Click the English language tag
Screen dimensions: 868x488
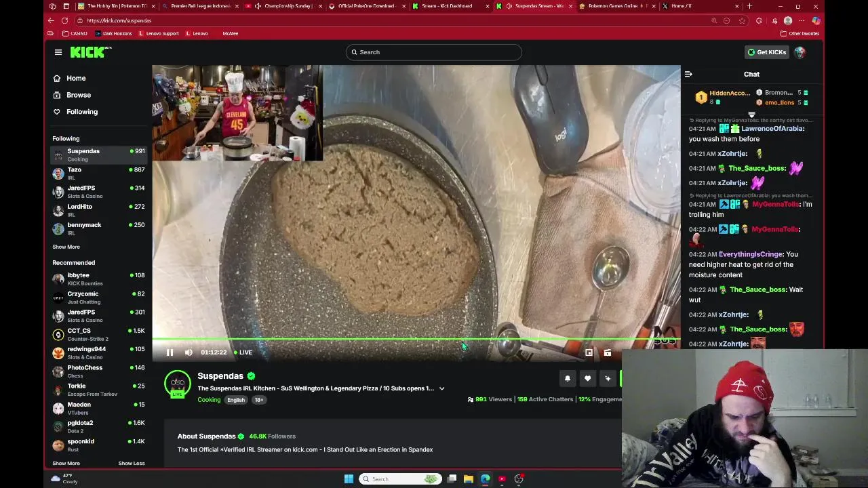coord(236,400)
